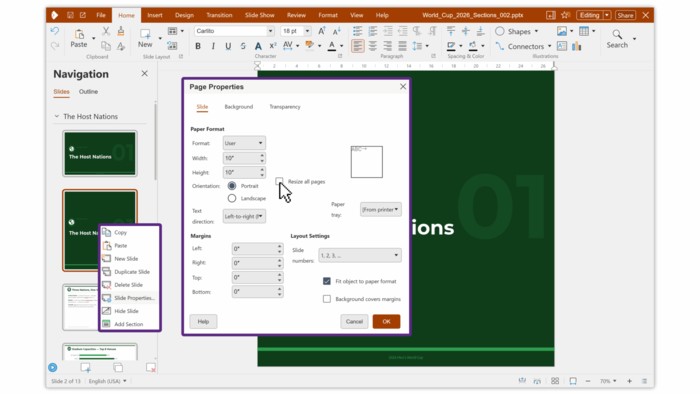Toggle Italic formatting
Image resolution: width=700 pixels, height=394 pixels.
coord(213,46)
